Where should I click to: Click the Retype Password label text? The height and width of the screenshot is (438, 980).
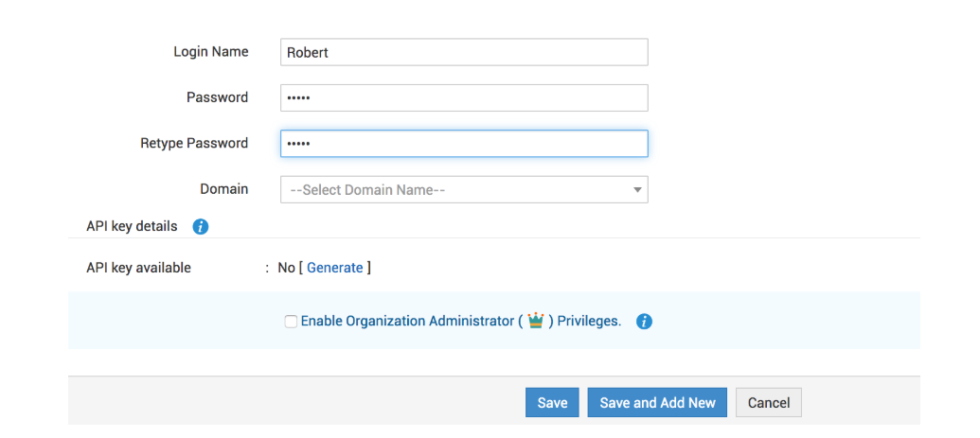(194, 144)
